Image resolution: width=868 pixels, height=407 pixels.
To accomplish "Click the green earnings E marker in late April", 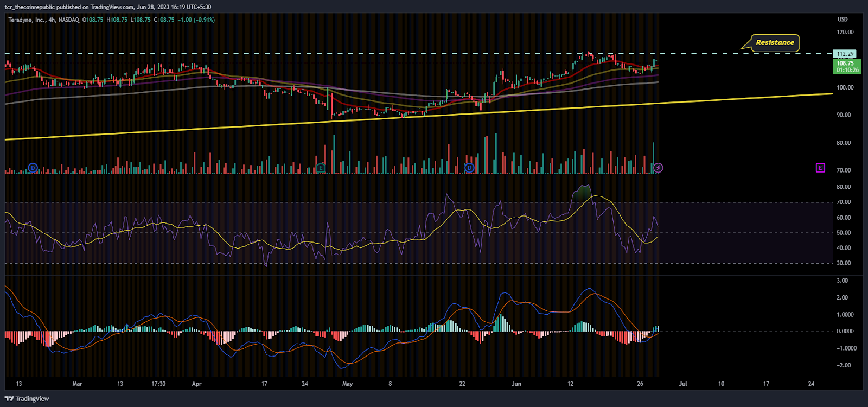I will click(x=321, y=168).
